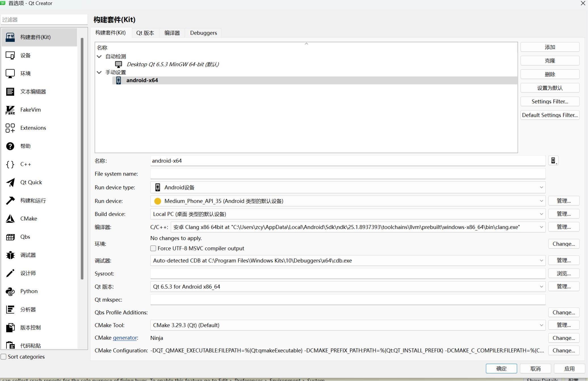This screenshot has width=588, height=381.
Task: Collapse the 手动设置 tree group
Action: tap(99, 72)
